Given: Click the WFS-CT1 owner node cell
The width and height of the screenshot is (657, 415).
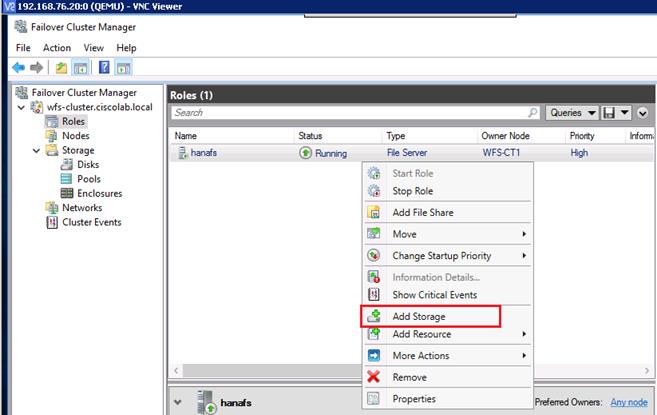Looking at the screenshot, I should [x=501, y=153].
